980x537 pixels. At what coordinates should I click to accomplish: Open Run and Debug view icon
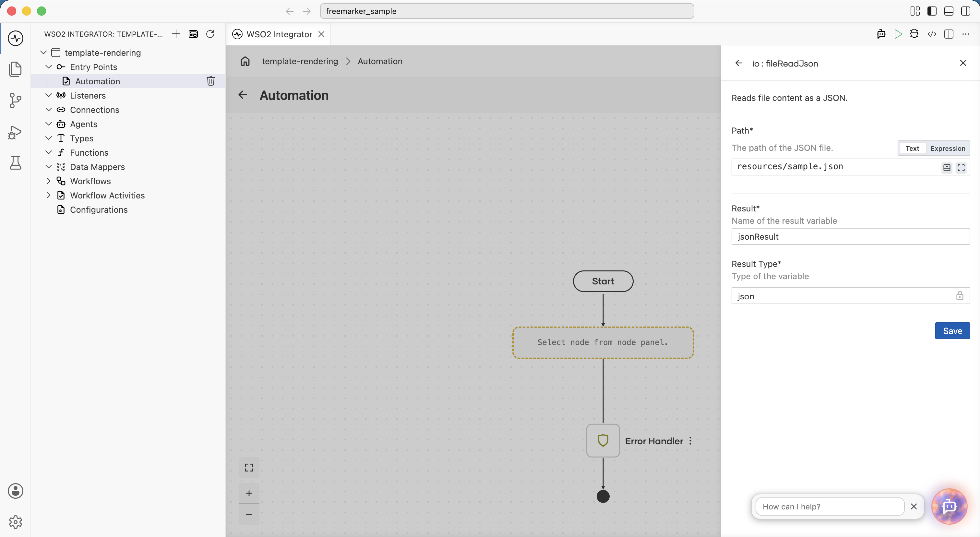[15, 132]
